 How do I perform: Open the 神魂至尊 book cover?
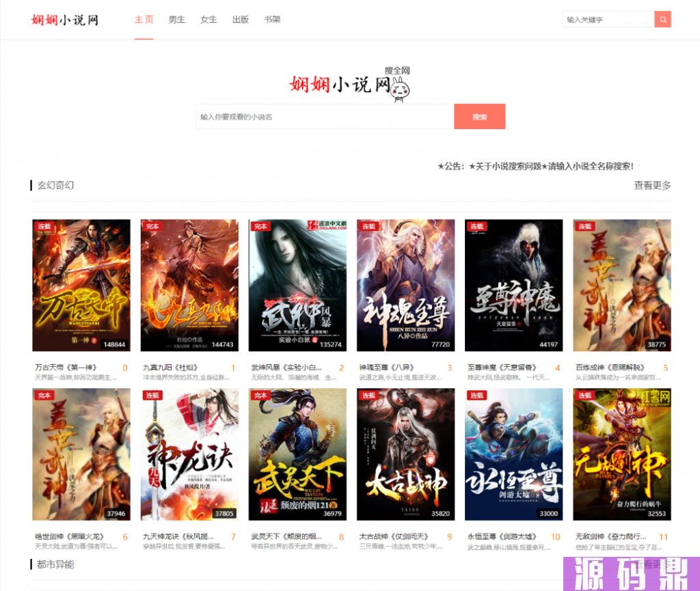406,285
